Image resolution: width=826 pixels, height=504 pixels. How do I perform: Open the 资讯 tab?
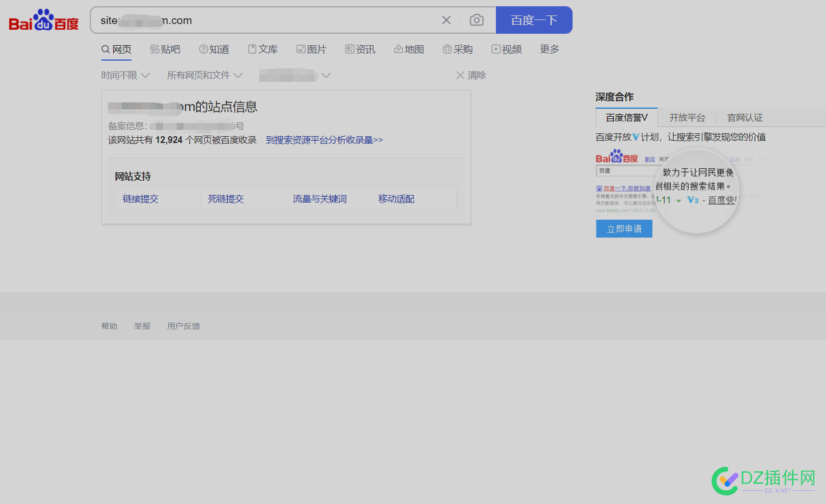tap(360, 49)
